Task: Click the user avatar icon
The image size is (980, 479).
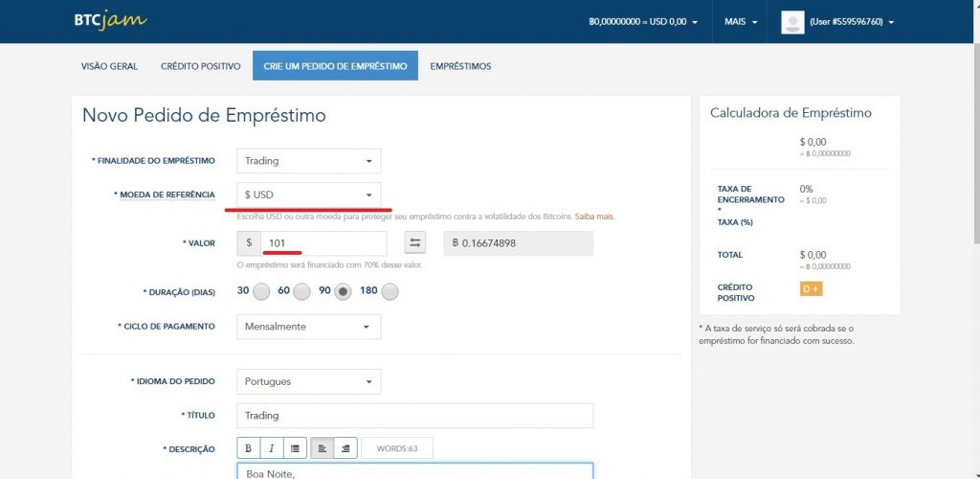Action: (x=792, y=22)
